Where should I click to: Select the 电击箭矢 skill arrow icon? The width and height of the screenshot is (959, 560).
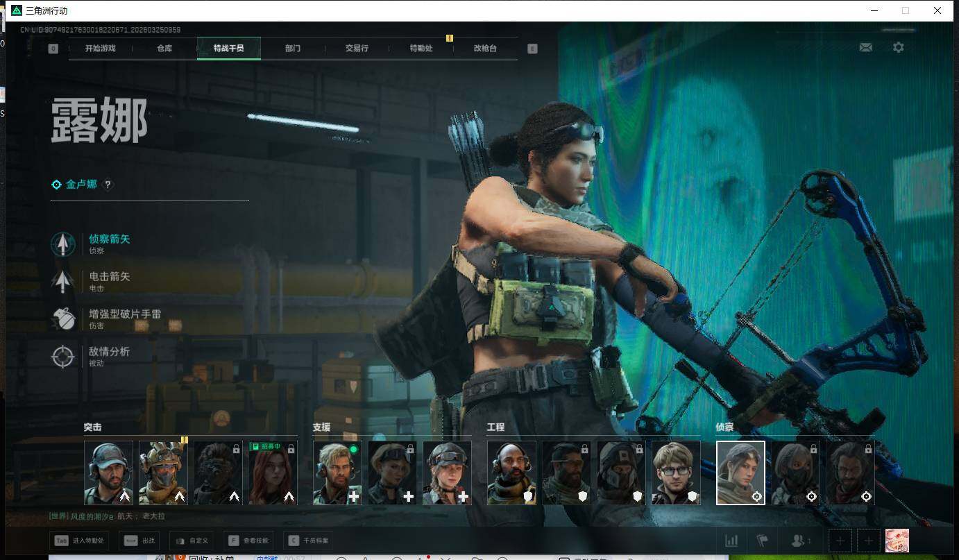pyautogui.click(x=63, y=281)
